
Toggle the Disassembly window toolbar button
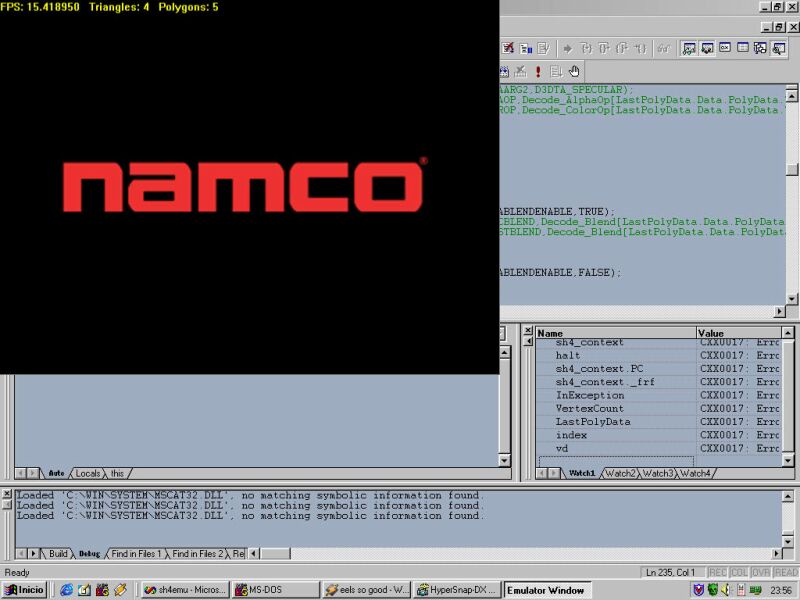coord(779,48)
